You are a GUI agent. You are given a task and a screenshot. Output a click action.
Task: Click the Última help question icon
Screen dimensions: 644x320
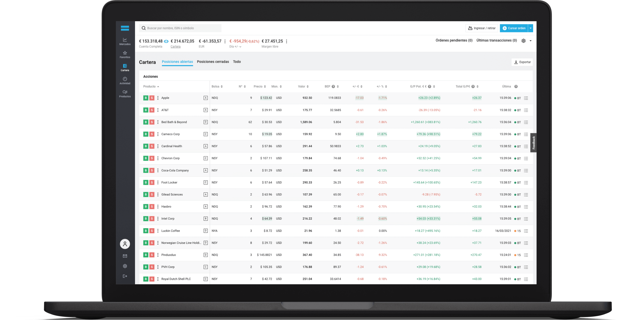(x=516, y=87)
